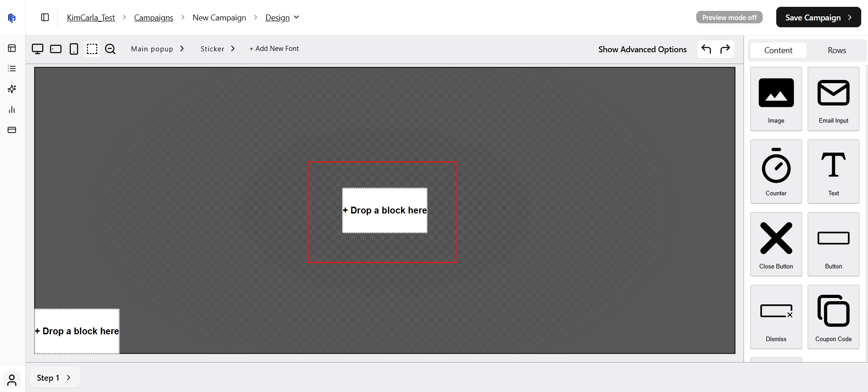Open the AI sparkles icon in sidebar
The image size is (868, 392).
pos(12,89)
